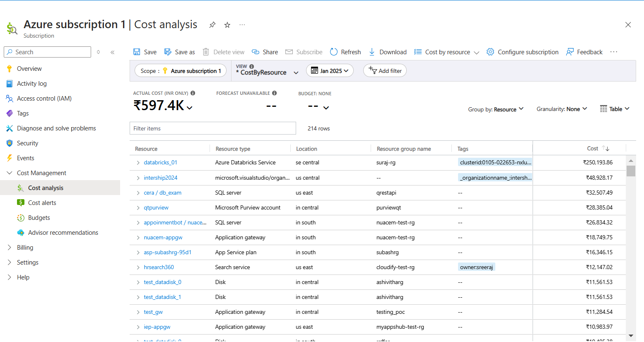The height and width of the screenshot is (342, 644).
Task: Expand the ₹597.4K actual cost chevron
Action: coord(190,108)
